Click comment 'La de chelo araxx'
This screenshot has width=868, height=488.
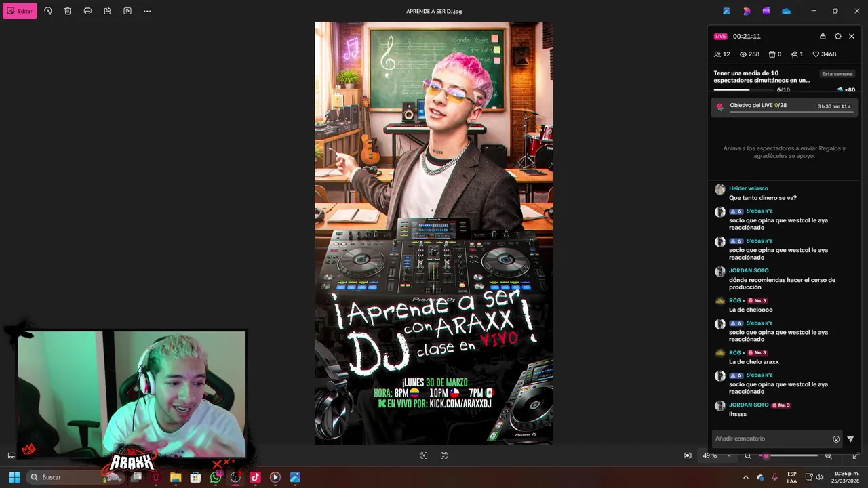pos(754,362)
